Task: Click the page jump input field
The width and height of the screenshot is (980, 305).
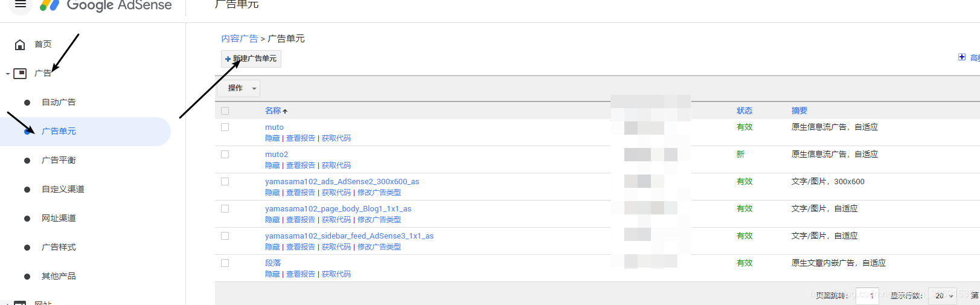Action: (867, 296)
